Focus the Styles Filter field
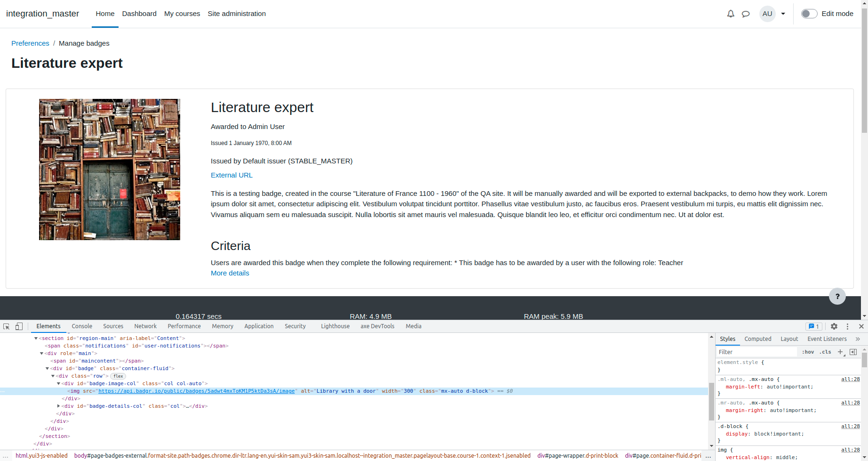 coord(757,352)
